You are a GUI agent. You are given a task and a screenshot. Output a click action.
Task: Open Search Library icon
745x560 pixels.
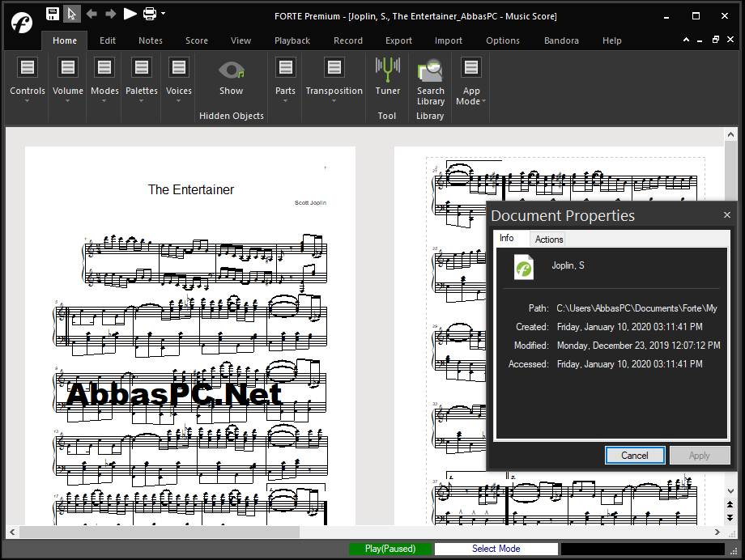[x=431, y=70]
